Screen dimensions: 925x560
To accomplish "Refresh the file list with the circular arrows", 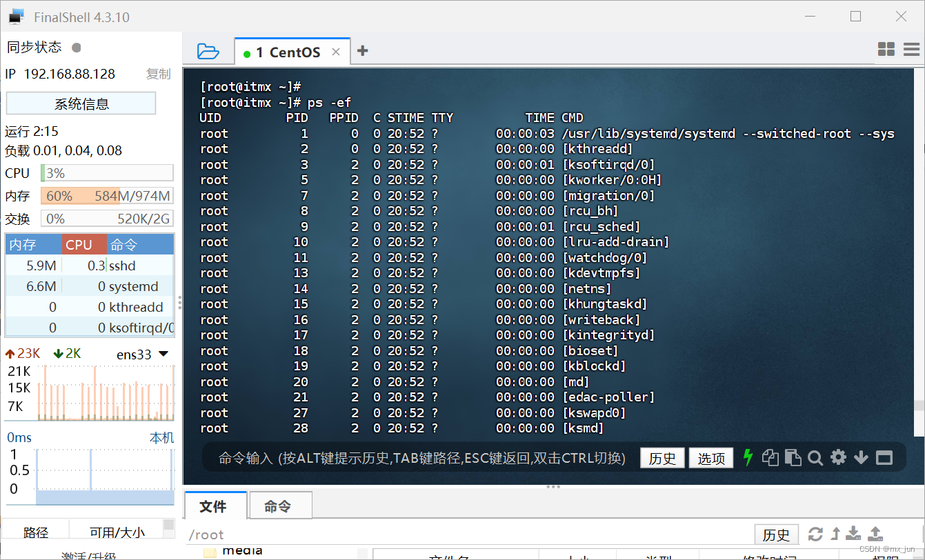I will (816, 533).
